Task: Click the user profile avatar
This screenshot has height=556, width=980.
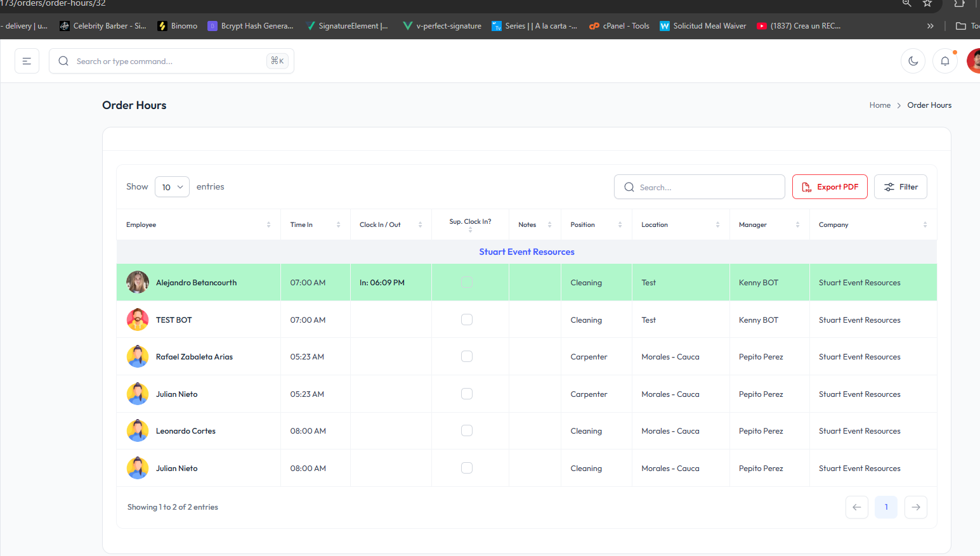Action: (x=974, y=61)
